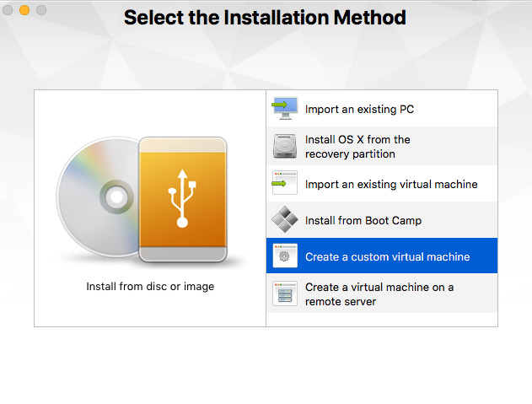This screenshot has height=404, width=532.
Task: Select "Import an existing virtual machine" text
Action: 391,184
